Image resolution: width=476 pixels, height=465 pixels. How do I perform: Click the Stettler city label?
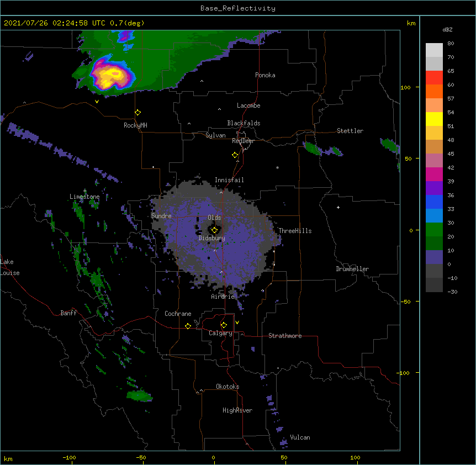click(x=350, y=131)
